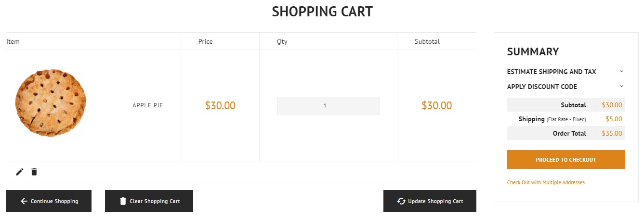Click the Qty column header
Screen dimensions: 644x217
282,41
